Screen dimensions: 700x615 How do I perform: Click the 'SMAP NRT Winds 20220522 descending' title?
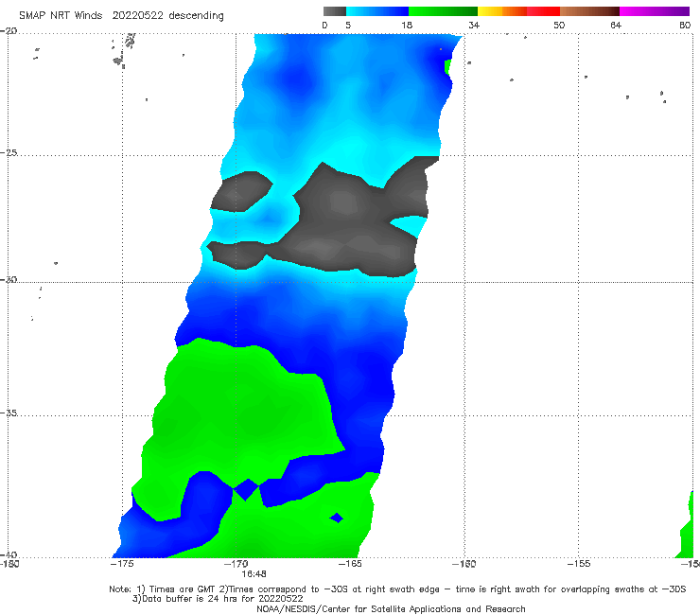click(x=121, y=16)
